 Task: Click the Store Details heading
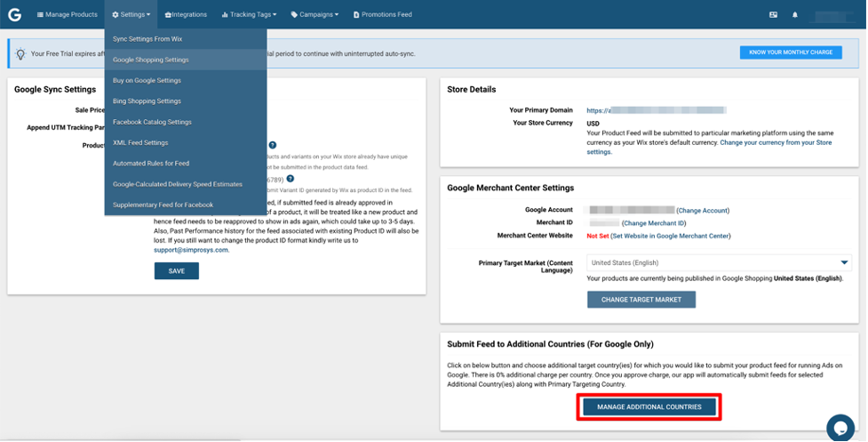coord(471,89)
